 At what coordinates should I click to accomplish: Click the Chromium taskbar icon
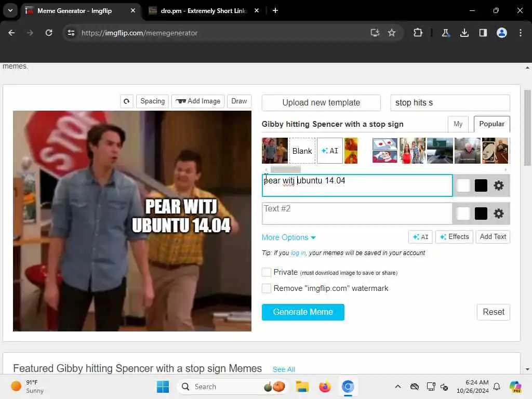click(348, 387)
